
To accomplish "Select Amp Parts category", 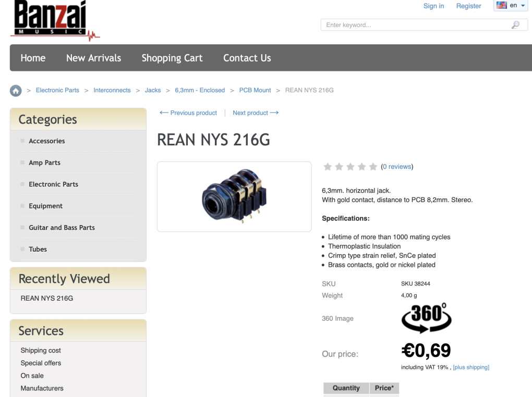I will (44, 163).
